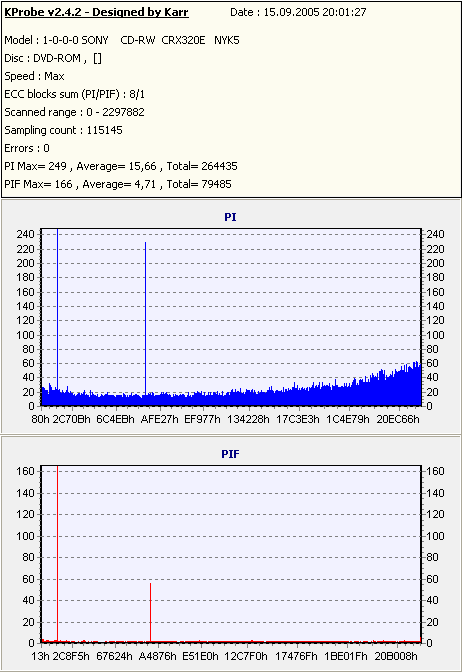The height and width of the screenshot is (672, 462).
Task: Click the Sampling count : 115145 line
Action: tap(63, 130)
